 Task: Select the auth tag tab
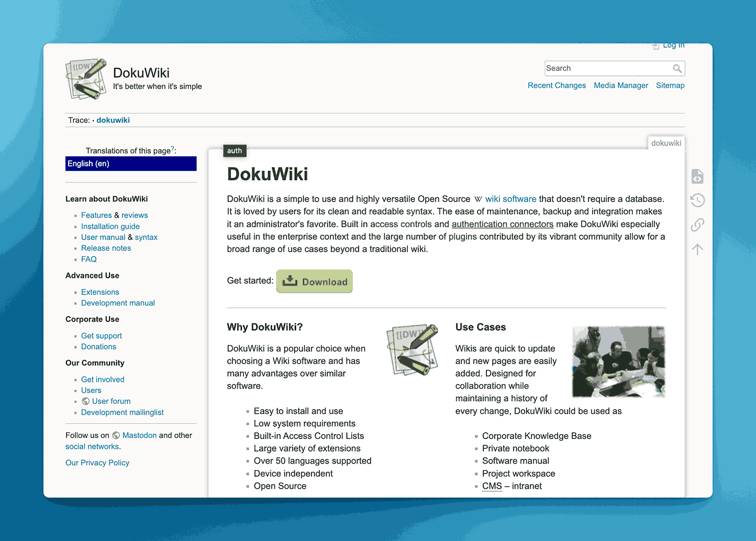pyautogui.click(x=235, y=151)
